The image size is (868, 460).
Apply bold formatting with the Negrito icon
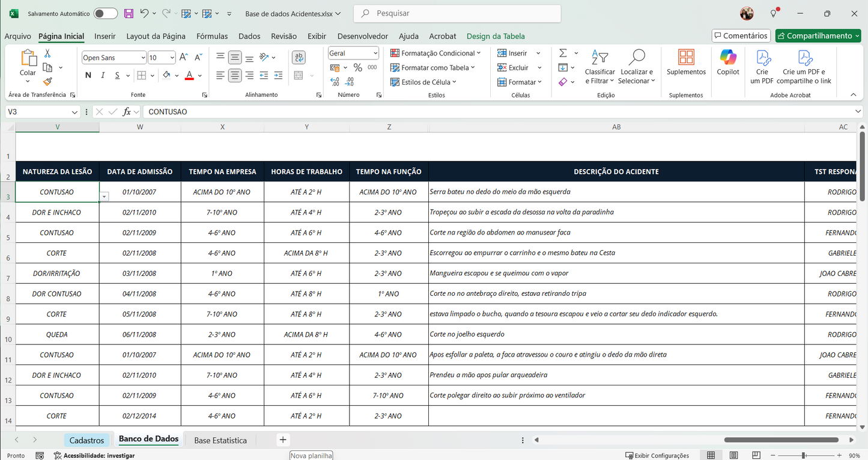[88, 75]
